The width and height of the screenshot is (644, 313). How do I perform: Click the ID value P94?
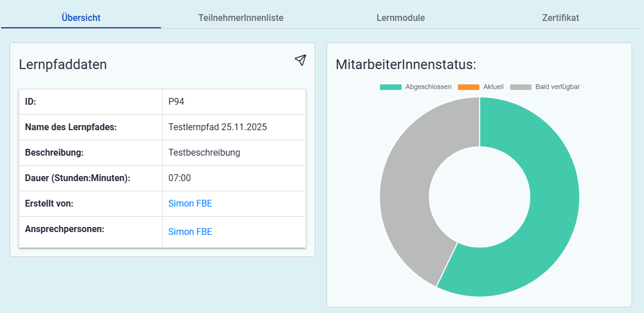coord(176,102)
